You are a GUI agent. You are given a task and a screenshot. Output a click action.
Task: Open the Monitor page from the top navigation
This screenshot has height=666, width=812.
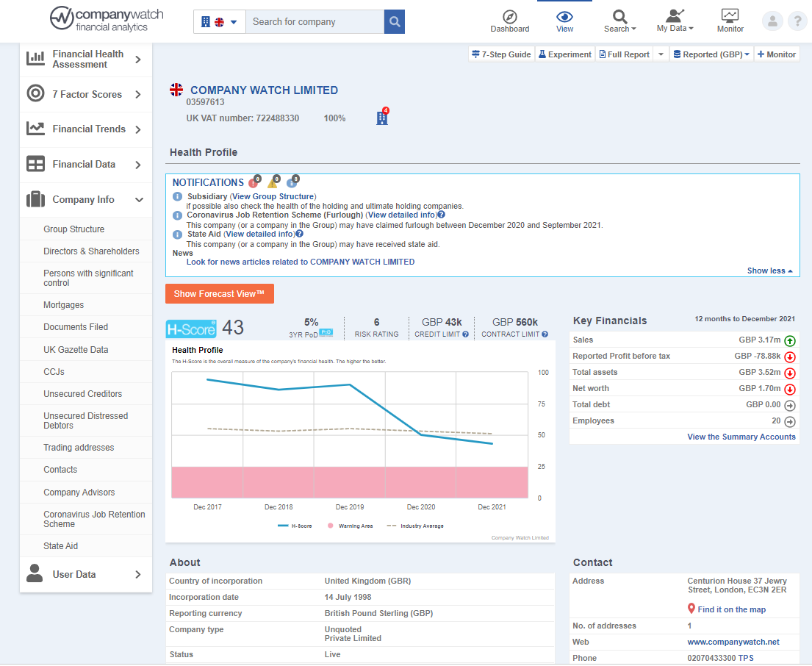(730, 22)
